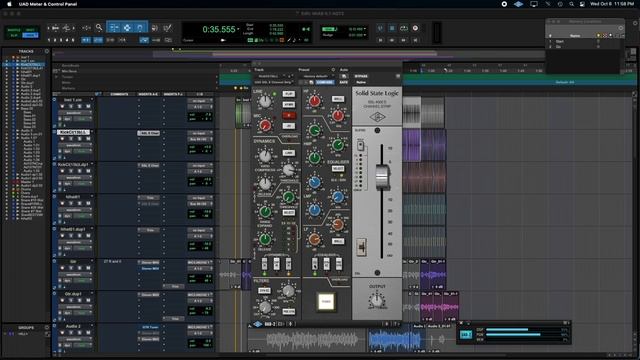640x360 pixels.
Task: Click the Native button in plug-in header
Action: [361, 82]
